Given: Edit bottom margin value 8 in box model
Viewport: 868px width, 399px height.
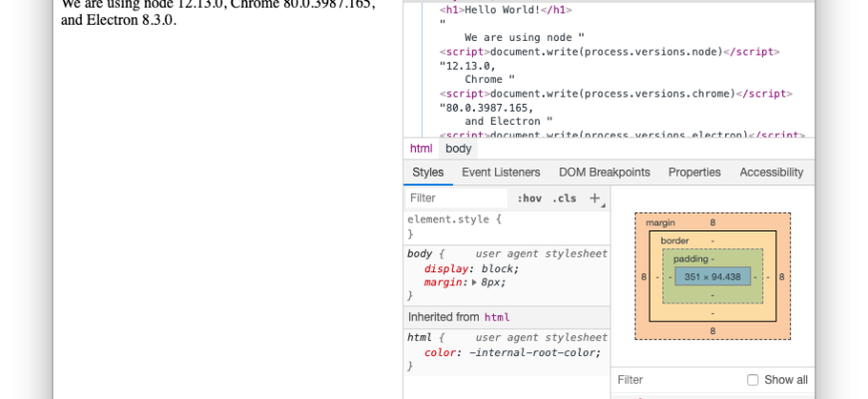Looking at the screenshot, I should coord(712,331).
